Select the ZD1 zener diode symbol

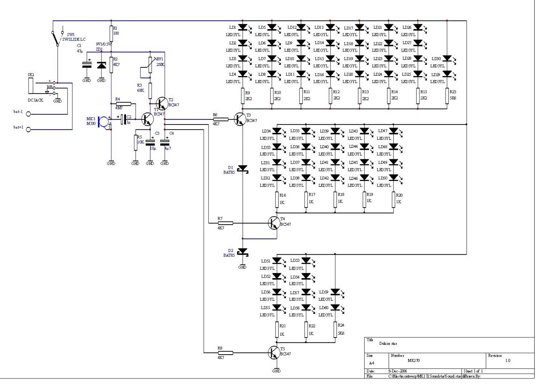pos(101,65)
